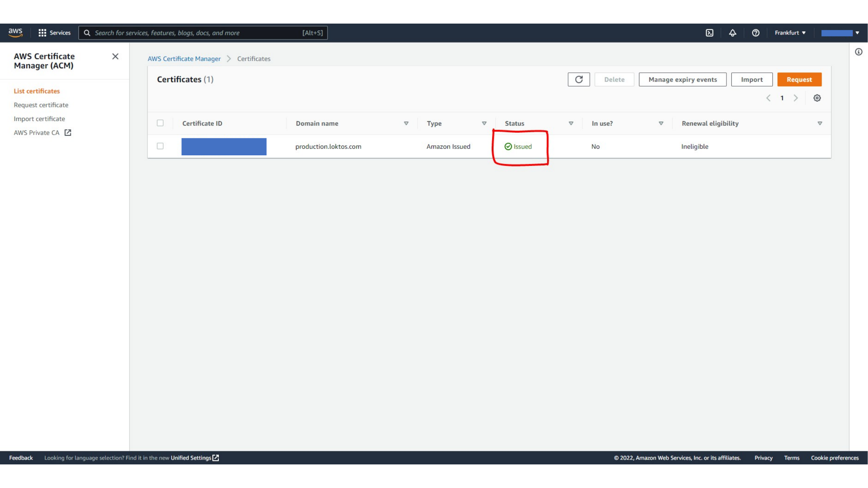This screenshot has height=488, width=868.
Task: Sort by Type column arrow
Action: pyautogui.click(x=484, y=124)
